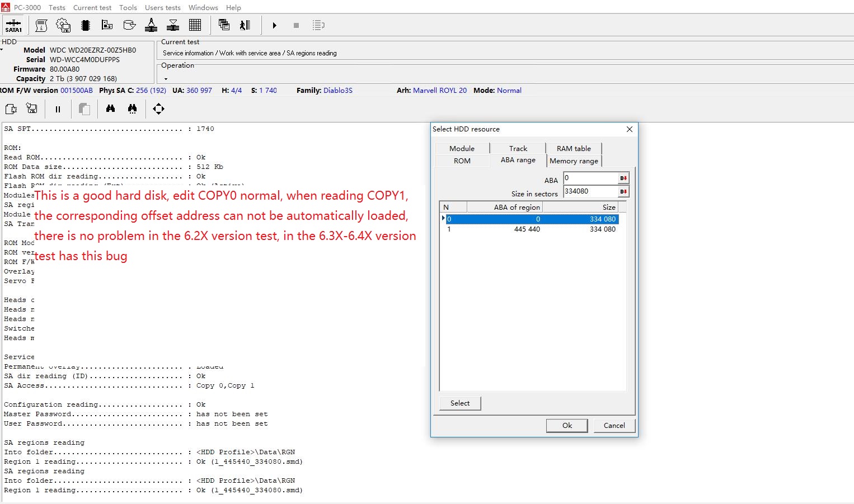Click the four-arrow expand log icon
This screenshot has height=504, width=854.
pos(158,109)
